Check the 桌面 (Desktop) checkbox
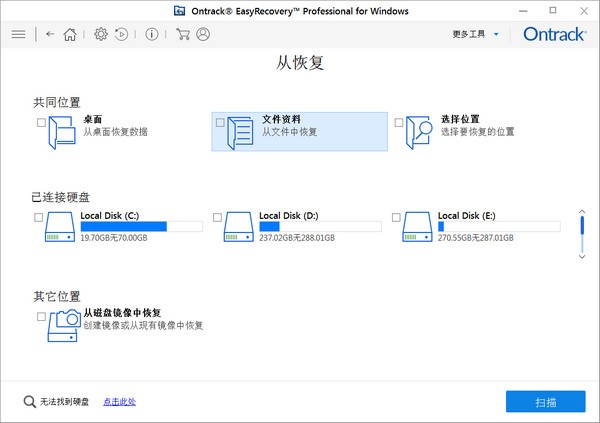Image resolution: width=600 pixels, height=423 pixels. coord(41,123)
